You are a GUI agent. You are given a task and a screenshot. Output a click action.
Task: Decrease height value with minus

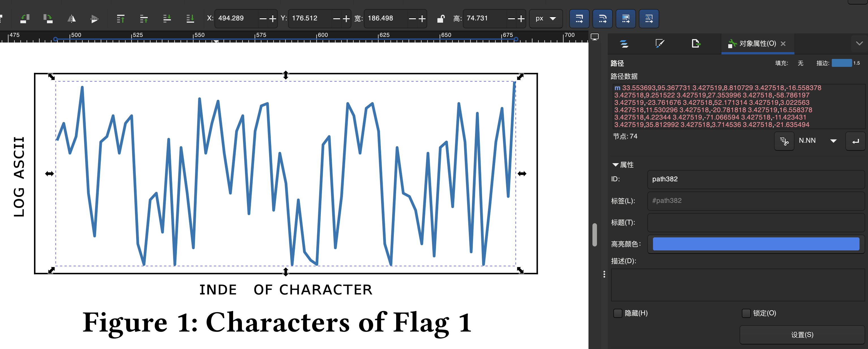click(511, 19)
